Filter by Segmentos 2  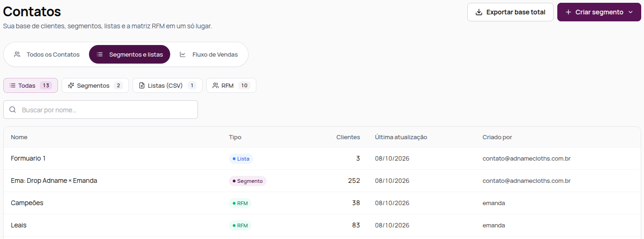tap(95, 85)
